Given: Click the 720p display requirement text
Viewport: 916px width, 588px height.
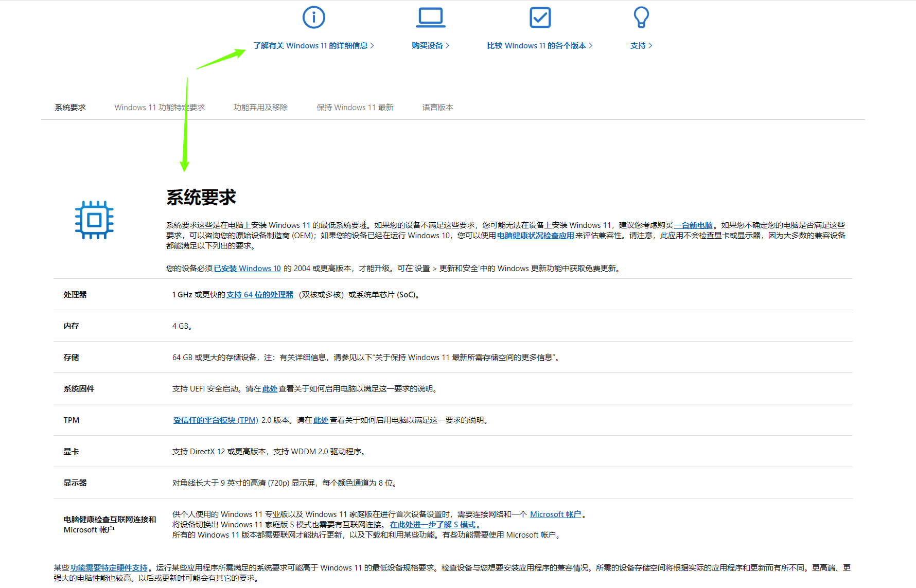Looking at the screenshot, I should 286,483.
